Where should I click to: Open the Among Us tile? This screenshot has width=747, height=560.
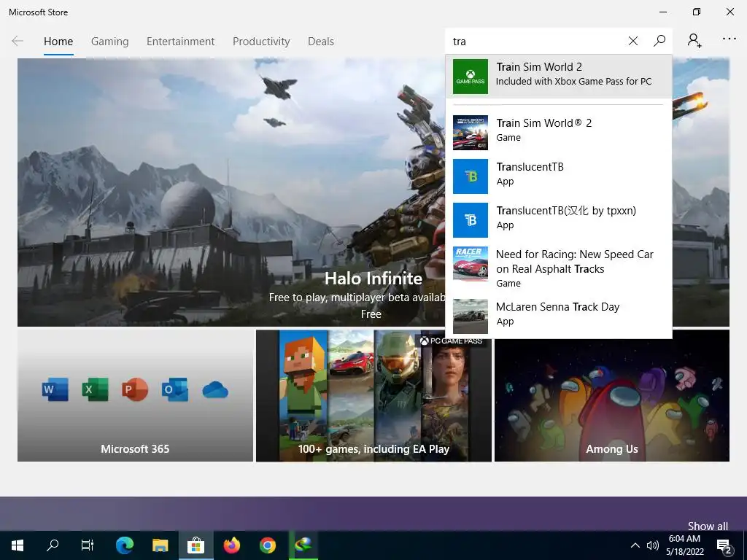point(612,396)
